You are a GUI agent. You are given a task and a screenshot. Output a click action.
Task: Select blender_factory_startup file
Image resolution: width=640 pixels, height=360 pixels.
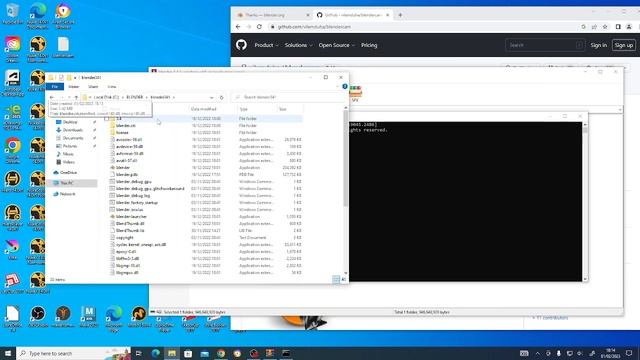click(x=137, y=202)
